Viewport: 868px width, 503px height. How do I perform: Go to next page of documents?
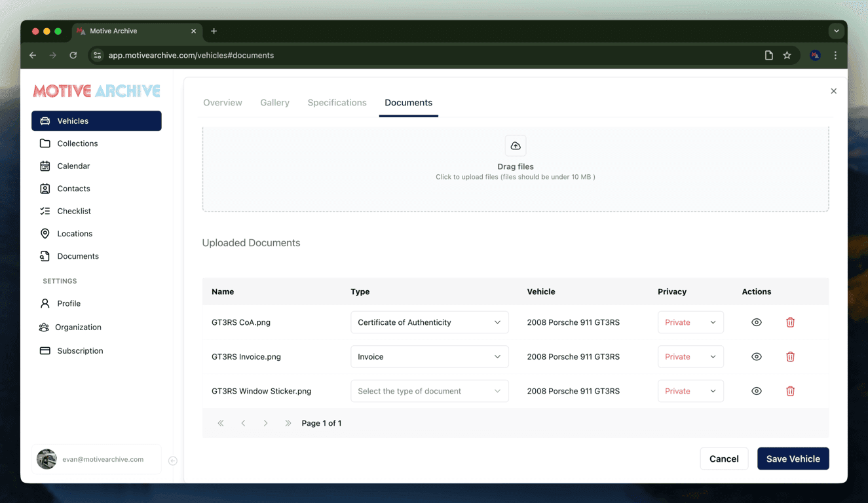[265, 423]
